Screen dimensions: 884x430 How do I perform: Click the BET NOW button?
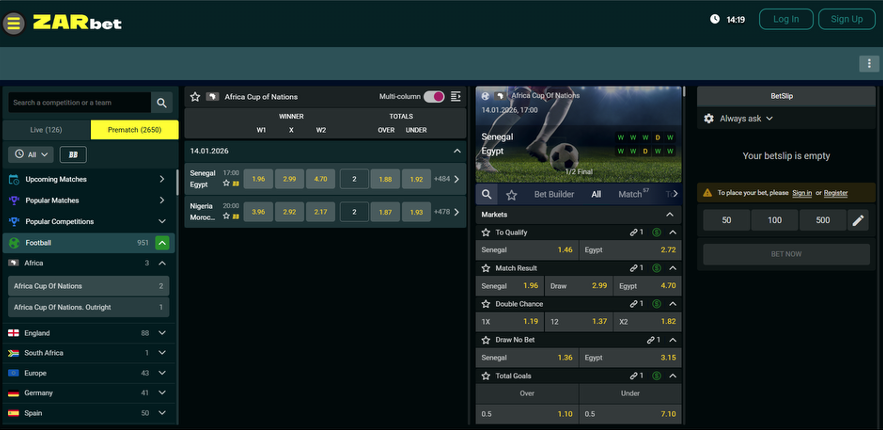point(786,254)
